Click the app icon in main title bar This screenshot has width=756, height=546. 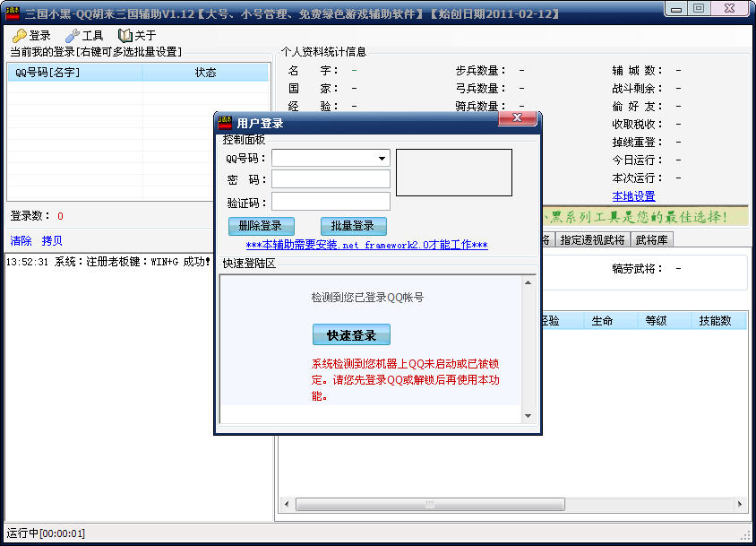point(12,13)
